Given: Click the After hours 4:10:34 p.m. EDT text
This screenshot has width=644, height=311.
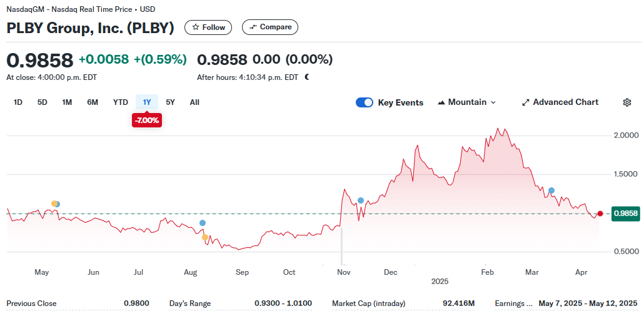Looking at the screenshot, I should 248,77.
